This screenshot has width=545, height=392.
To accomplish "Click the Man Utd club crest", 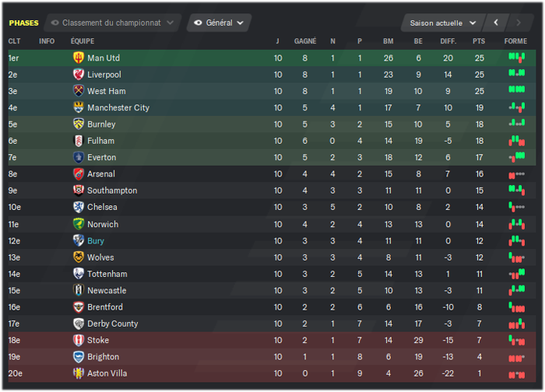I will click(79, 58).
